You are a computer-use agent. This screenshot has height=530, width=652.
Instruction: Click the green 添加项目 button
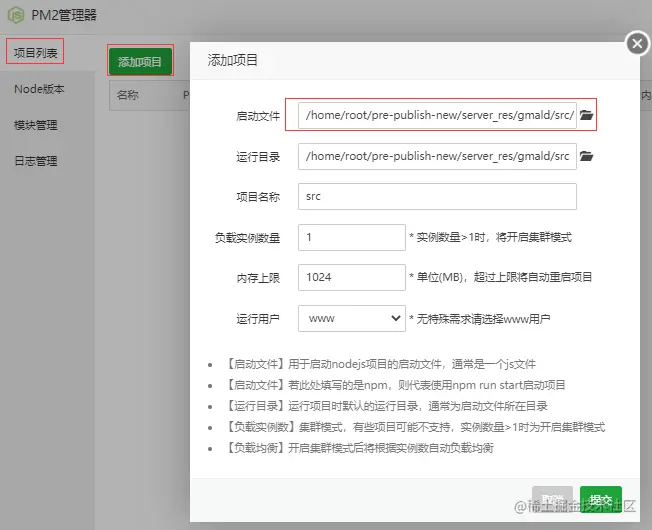(140, 62)
